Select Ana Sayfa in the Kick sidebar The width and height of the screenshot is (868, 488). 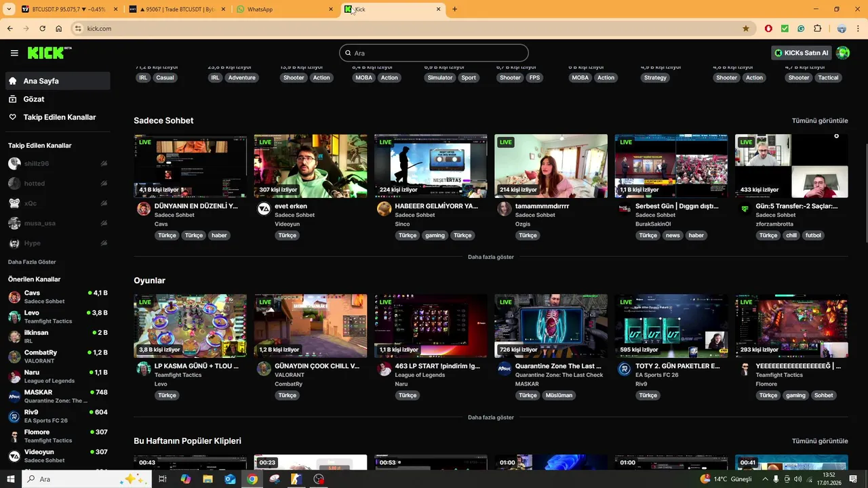click(58, 81)
